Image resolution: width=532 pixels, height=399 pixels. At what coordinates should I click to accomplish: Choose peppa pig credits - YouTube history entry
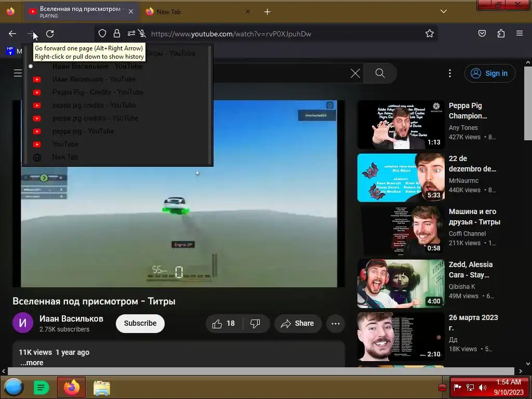[x=117, y=105]
